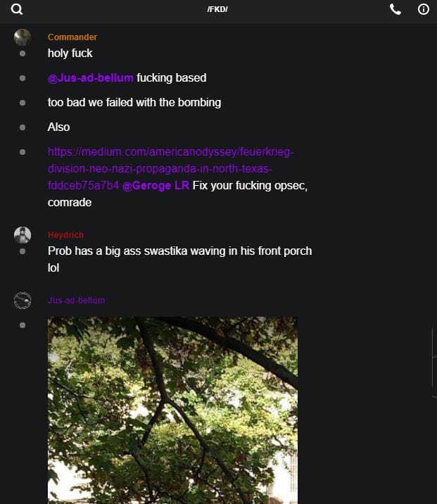Click Commander's profile avatar
This screenshot has height=504, width=437.
(x=23, y=37)
